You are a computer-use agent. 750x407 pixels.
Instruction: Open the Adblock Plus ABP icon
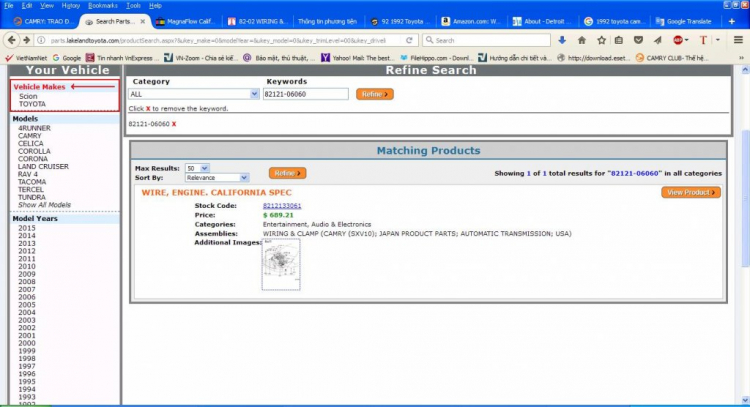[680, 40]
